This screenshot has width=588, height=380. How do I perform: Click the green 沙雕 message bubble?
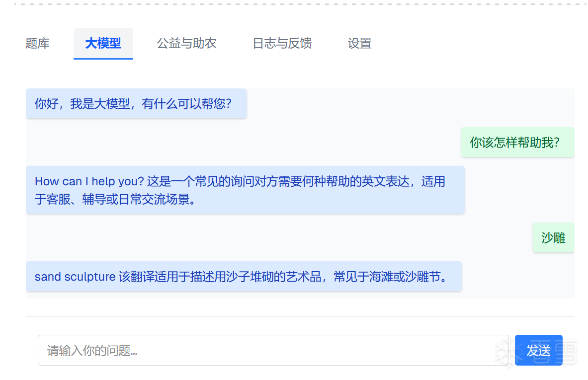coord(553,238)
